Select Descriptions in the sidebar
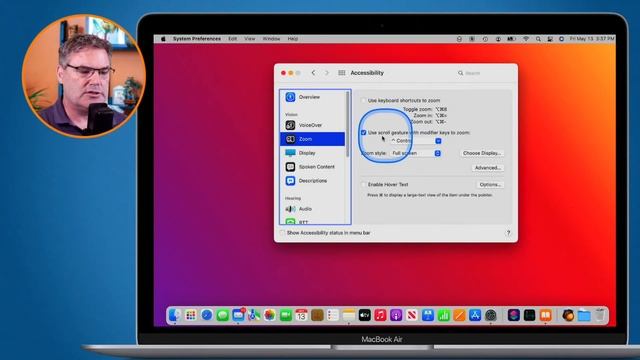The height and width of the screenshot is (360, 640). pos(313,180)
